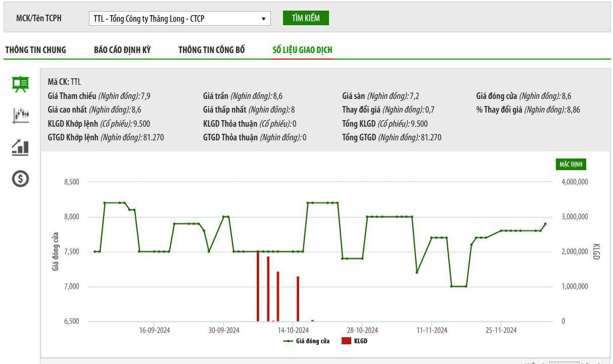Click the MẶC ĐỊNH reset button
Screen dimensions: 613x364
pos(571,165)
